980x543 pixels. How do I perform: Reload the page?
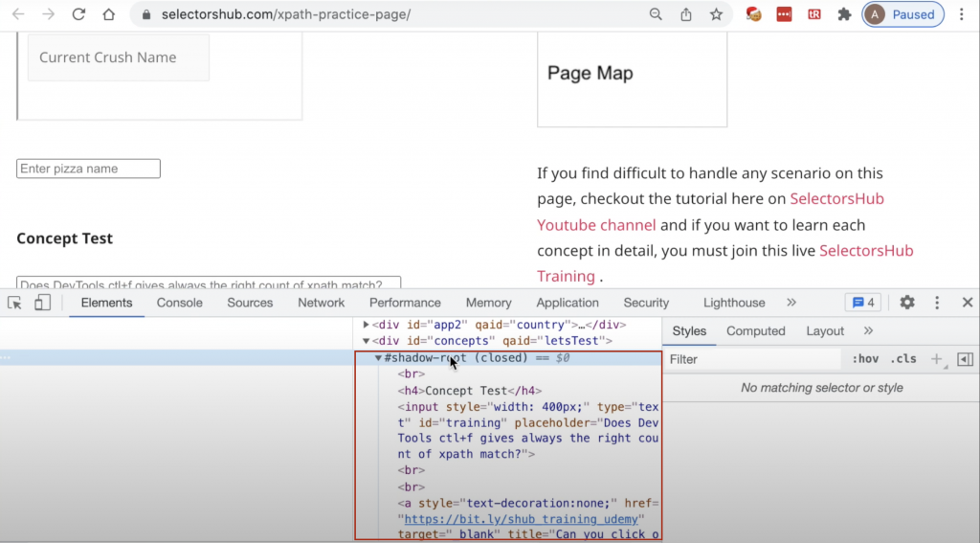(x=78, y=14)
